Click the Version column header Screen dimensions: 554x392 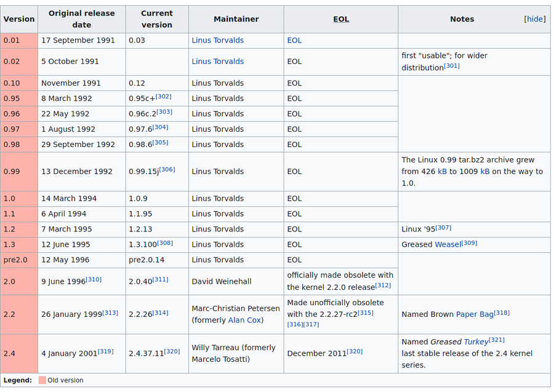[x=19, y=19]
